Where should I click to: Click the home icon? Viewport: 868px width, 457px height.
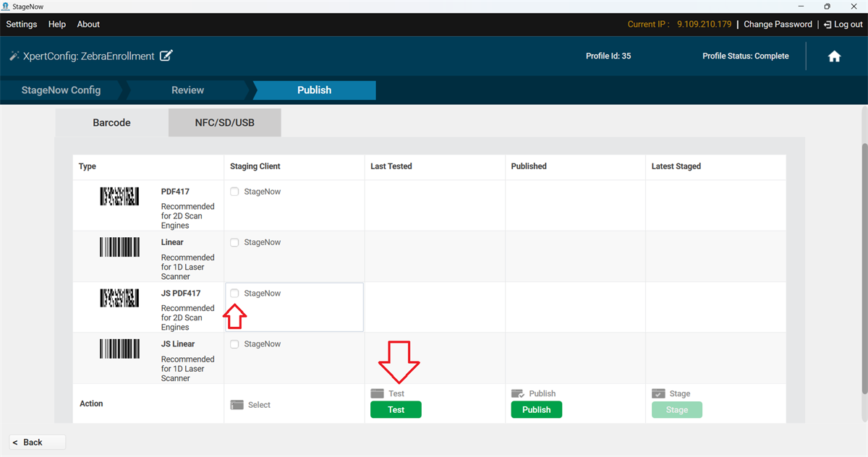(834, 56)
